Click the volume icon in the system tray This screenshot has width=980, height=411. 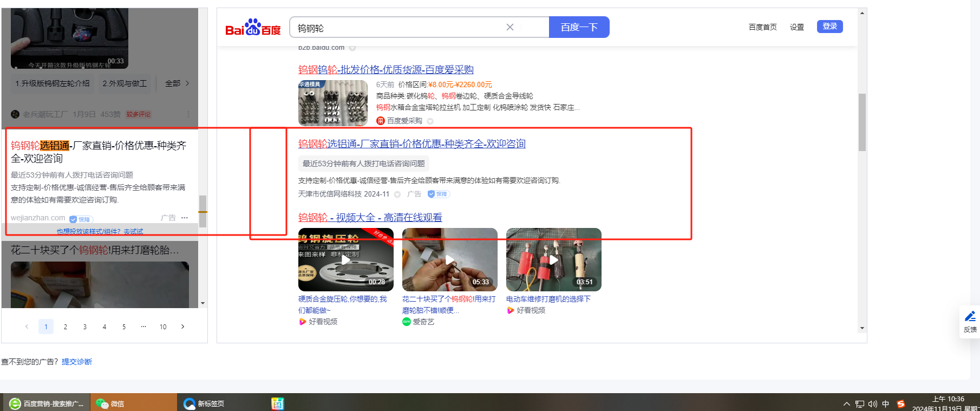(873, 404)
